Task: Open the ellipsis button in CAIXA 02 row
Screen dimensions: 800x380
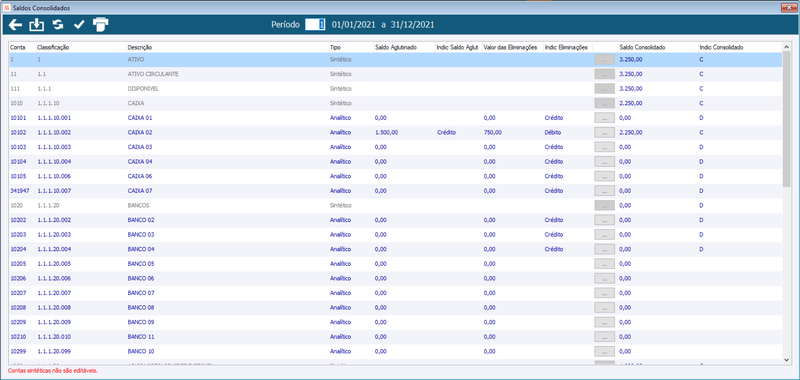Action: tap(605, 132)
